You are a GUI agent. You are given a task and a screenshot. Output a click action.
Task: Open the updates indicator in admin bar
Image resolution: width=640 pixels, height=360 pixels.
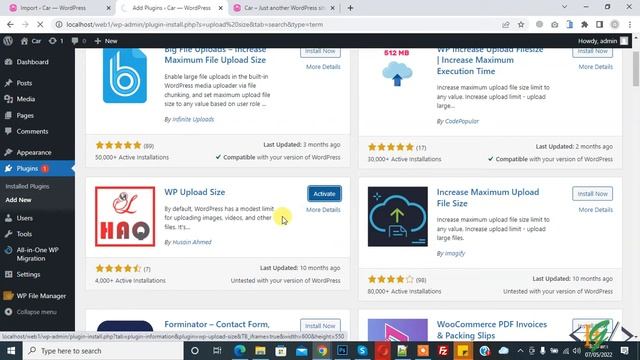[x=56, y=41]
